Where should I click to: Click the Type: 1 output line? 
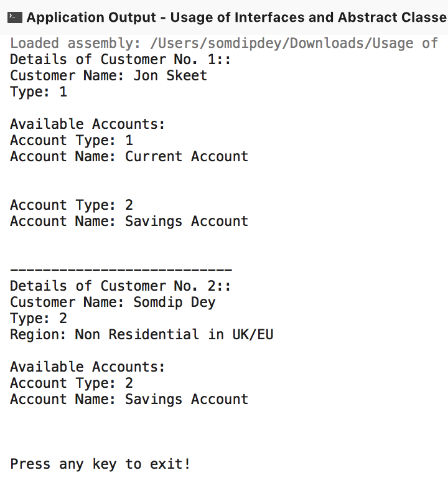pos(39,92)
